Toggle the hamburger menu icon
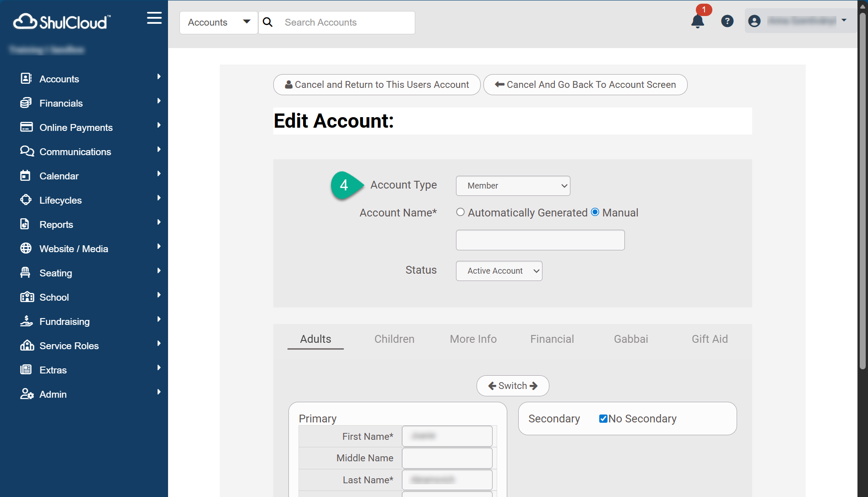This screenshot has height=497, width=868. 154,18
